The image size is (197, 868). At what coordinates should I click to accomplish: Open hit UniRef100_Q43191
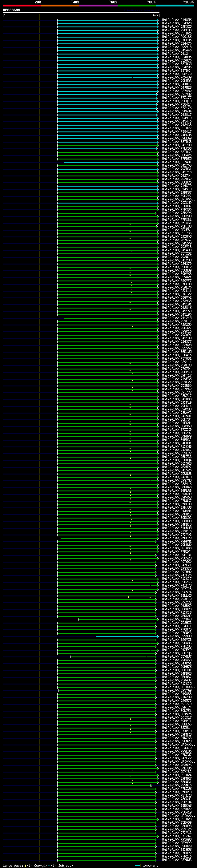[177, 304]
